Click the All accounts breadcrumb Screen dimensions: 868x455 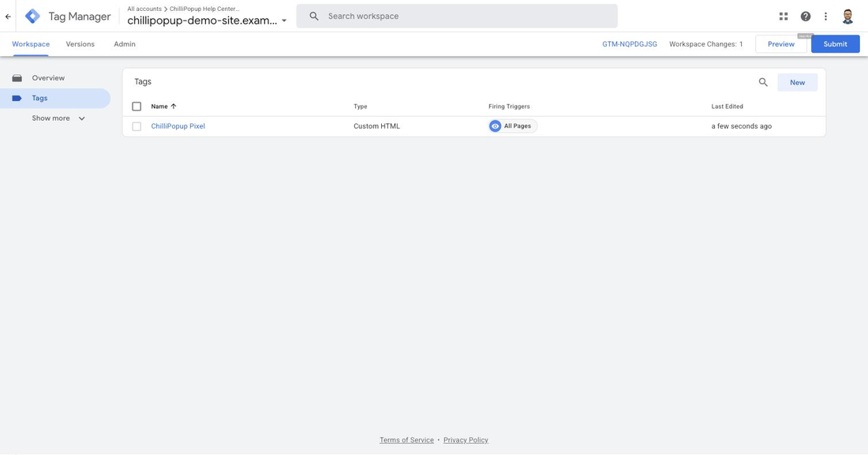click(x=144, y=9)
